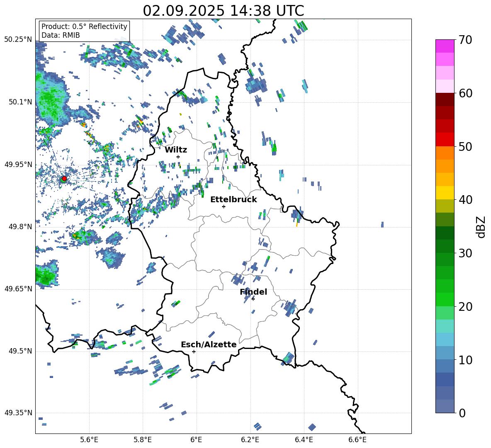This screenshot has height=448, width=491.
Task: Select the Wiltz city label
Action: point(176,150)
